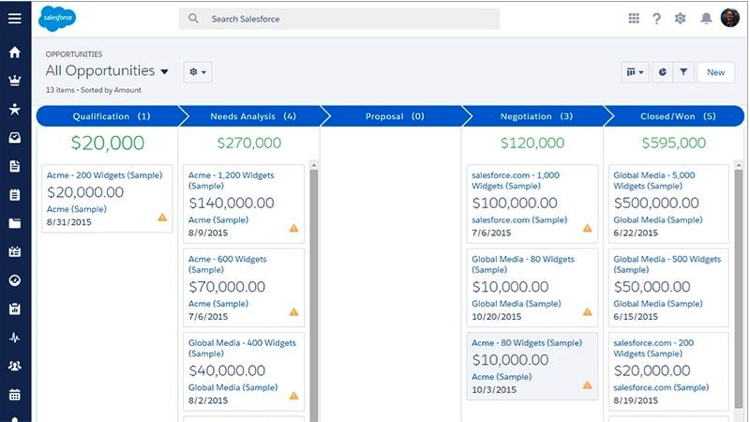Toggle the filter panel funnel icon
This screenshot has height=422, width=750.
coord(684,72)
